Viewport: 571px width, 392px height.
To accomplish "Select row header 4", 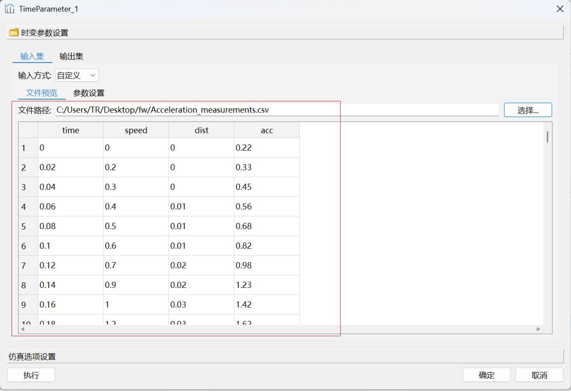I will [x=28, y=207].
